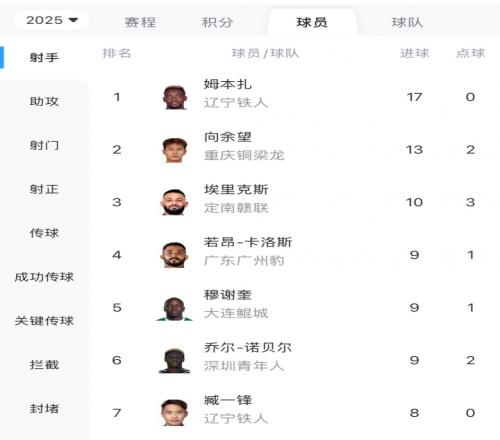Click 穆谢奎's player avatar
This screenshot has height=440, width=500.
[x=175, y=308]
